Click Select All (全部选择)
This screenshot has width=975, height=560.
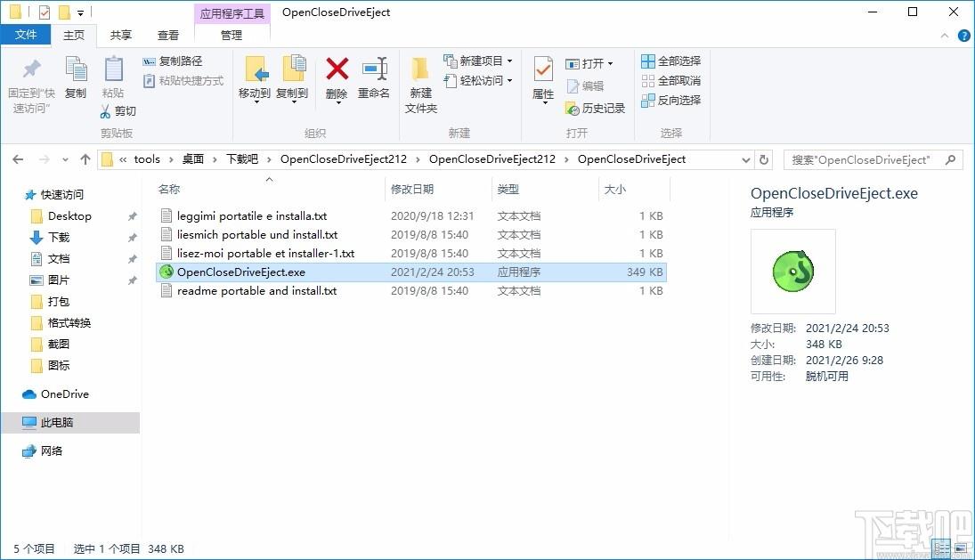point(671,61)
